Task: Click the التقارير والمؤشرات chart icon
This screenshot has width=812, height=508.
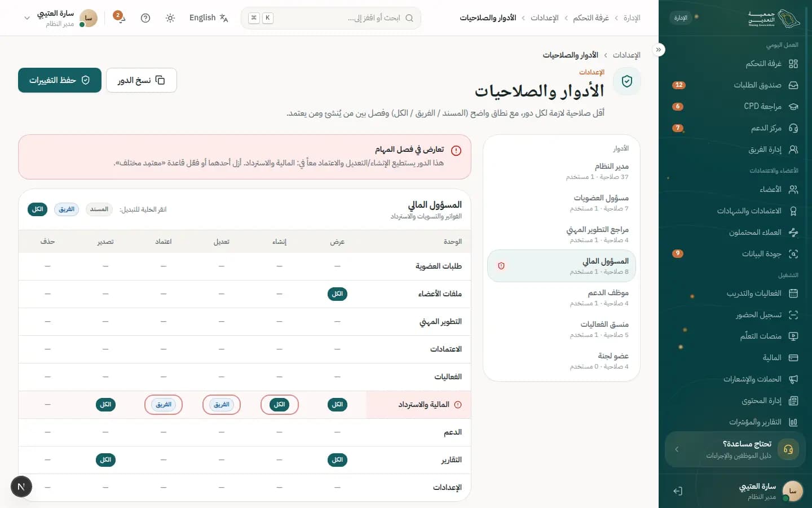Action: [793, 422]
